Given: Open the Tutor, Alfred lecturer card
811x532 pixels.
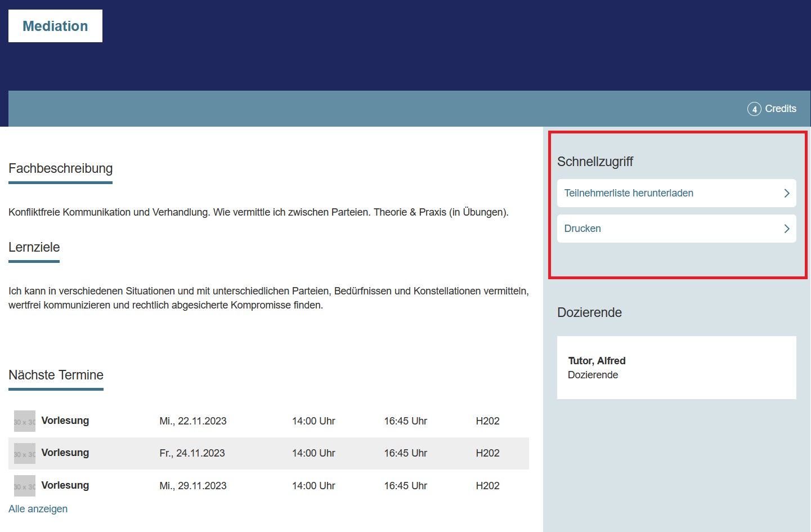Looking at the screenshot, I should tap(676, 368).
